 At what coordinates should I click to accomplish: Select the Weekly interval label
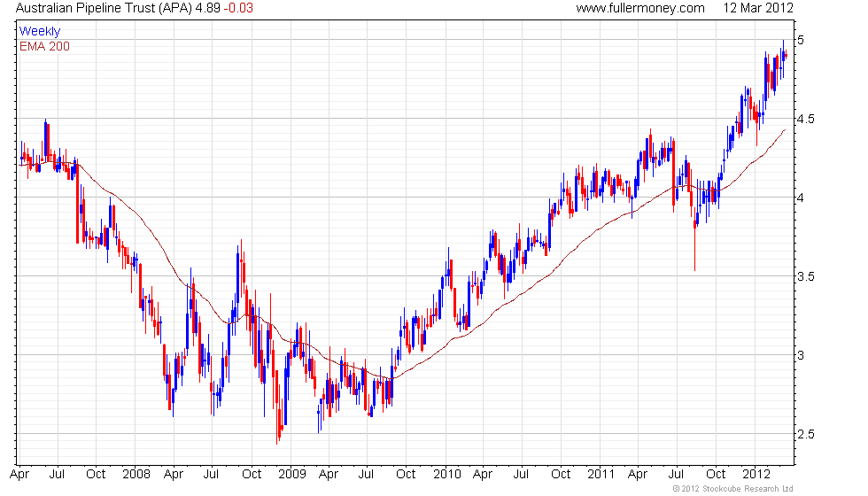39,32
